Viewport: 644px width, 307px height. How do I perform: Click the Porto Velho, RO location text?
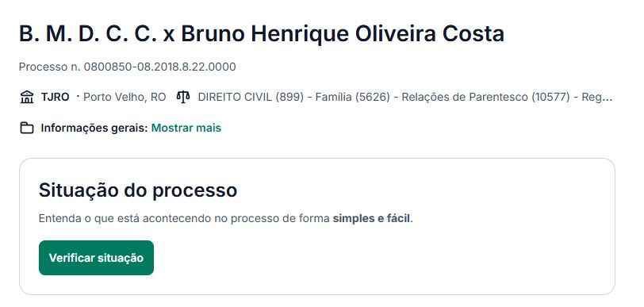pos(125,98)
